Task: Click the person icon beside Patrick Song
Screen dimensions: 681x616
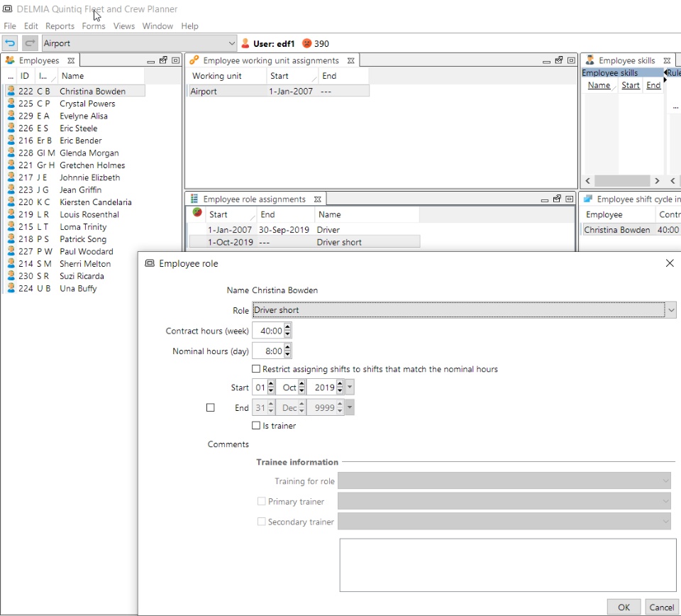Action: 11,238
